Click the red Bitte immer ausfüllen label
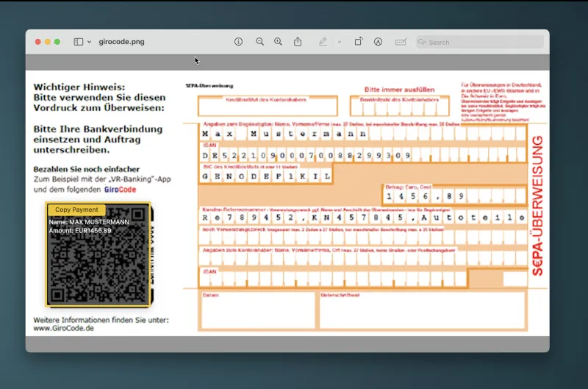Image resolution: width=588 pixels, height=389 pixels. click(399, 90)
